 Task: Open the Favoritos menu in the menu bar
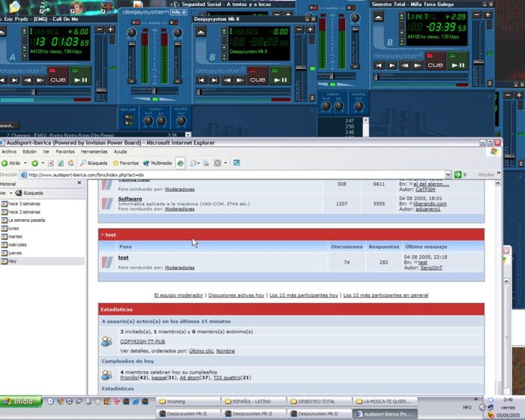click(x=65, y=151)
